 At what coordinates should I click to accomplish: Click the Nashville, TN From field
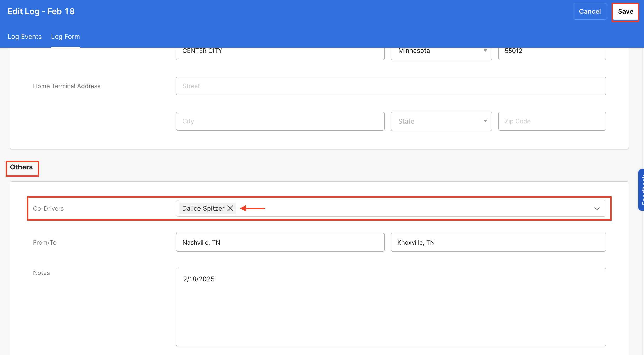(x=280, y=242)
